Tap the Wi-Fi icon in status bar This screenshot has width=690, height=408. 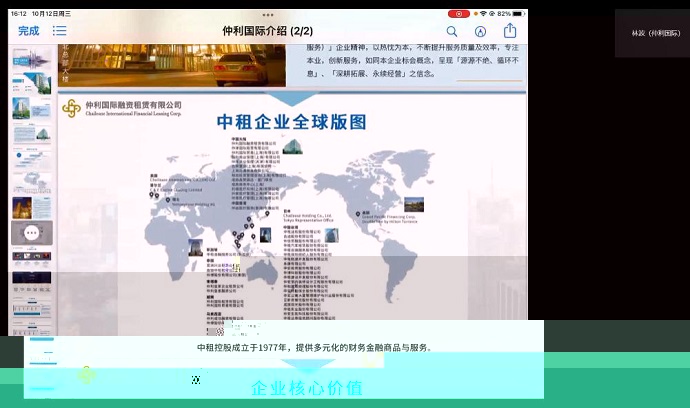[483, 14]
